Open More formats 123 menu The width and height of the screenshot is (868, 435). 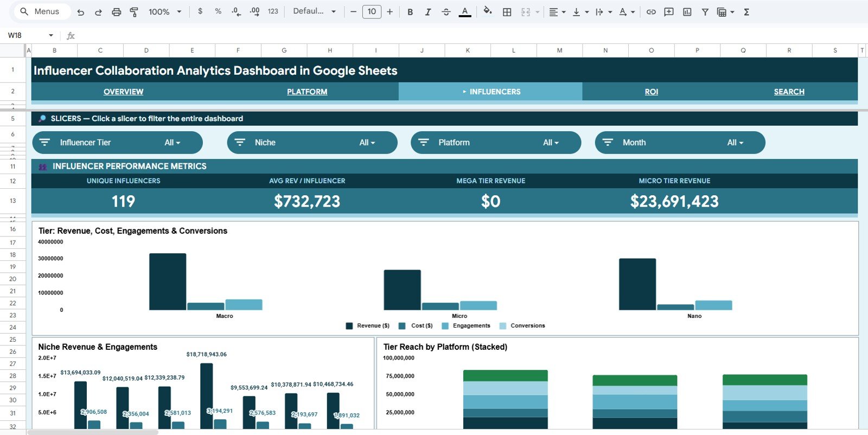[x=273, y=11]
